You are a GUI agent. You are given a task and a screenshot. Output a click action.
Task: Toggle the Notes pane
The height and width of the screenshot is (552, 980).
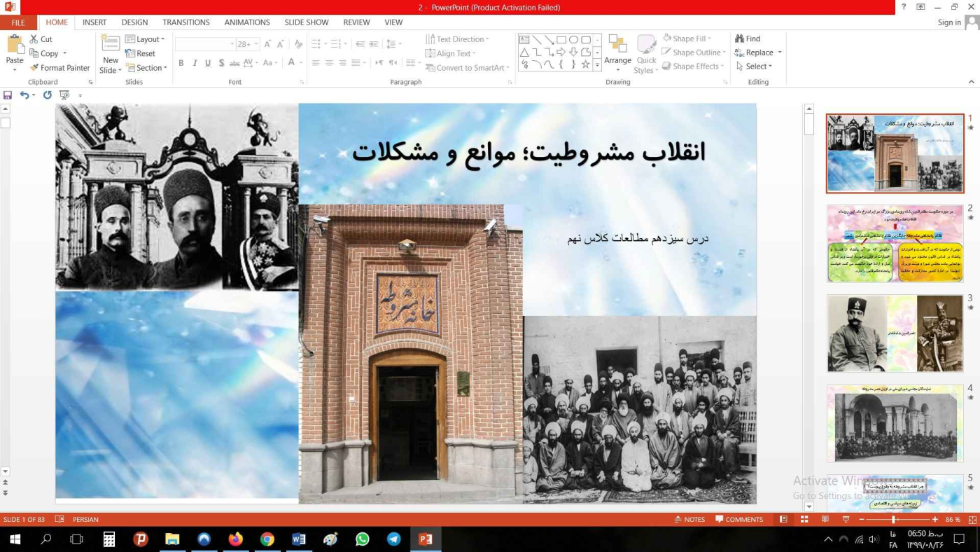(689, 520)
